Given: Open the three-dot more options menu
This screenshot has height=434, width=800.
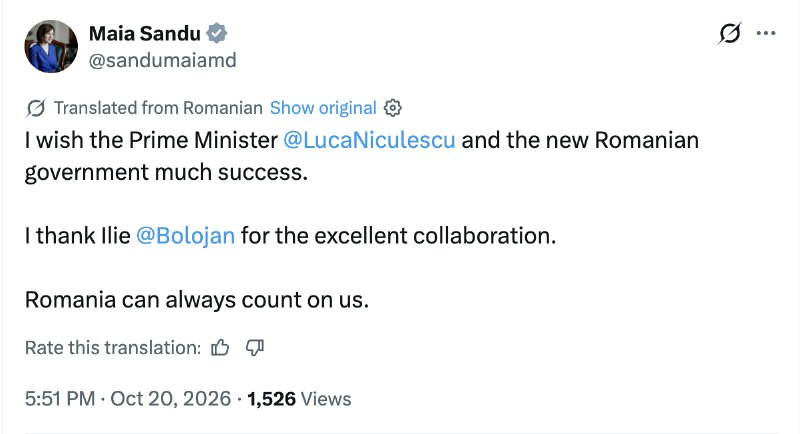Looking at the screenshot, I should tap(766, 34).
